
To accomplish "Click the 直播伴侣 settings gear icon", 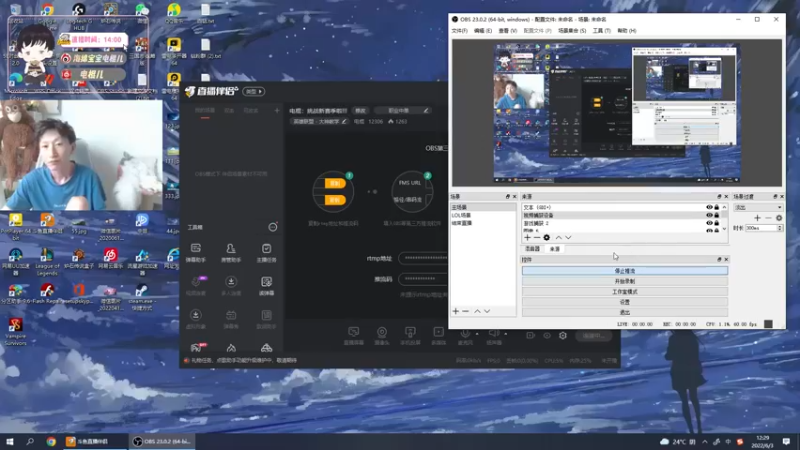I will [563, 335].
